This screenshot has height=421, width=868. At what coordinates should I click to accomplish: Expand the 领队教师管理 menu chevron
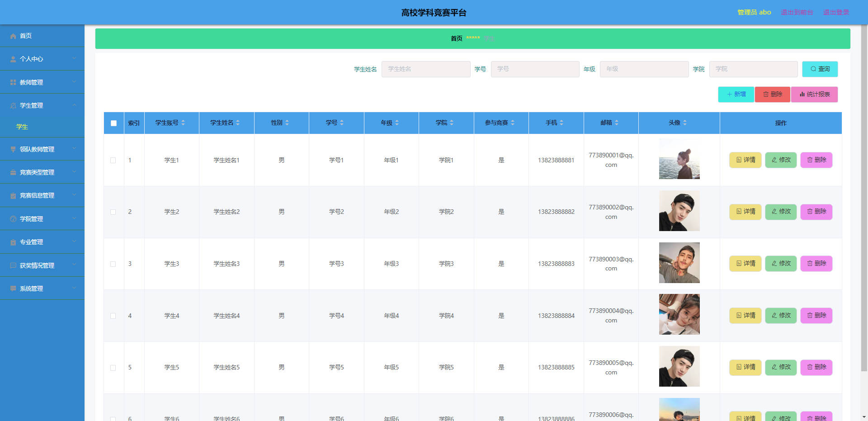click(74, 149)
